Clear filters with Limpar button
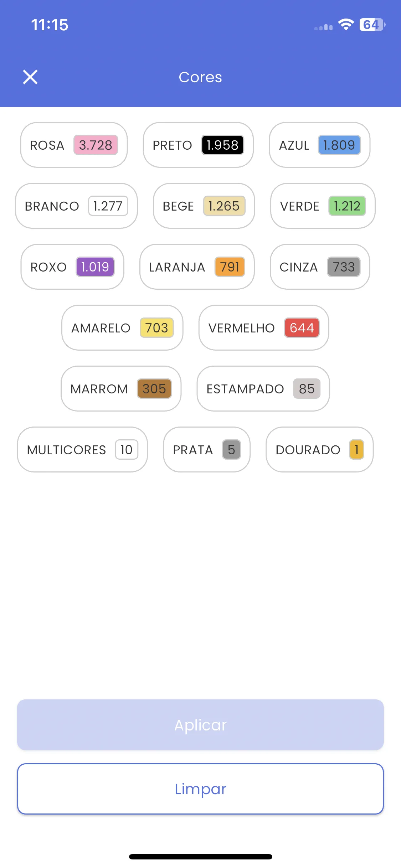401x868 pixels. [200, 789]
